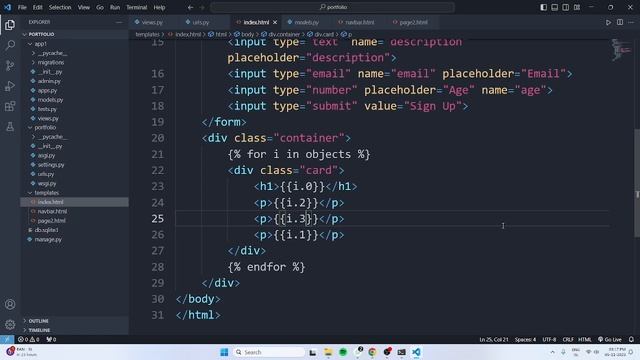This screenshot has width=640, height=360.
Task: Collapse the portfolio subfolder
Action: click(75, 127)
